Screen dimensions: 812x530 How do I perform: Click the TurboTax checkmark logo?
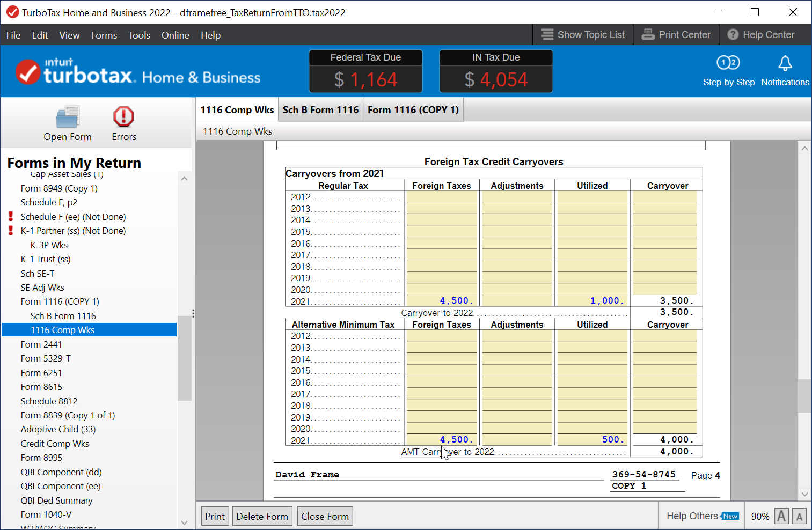27,72
